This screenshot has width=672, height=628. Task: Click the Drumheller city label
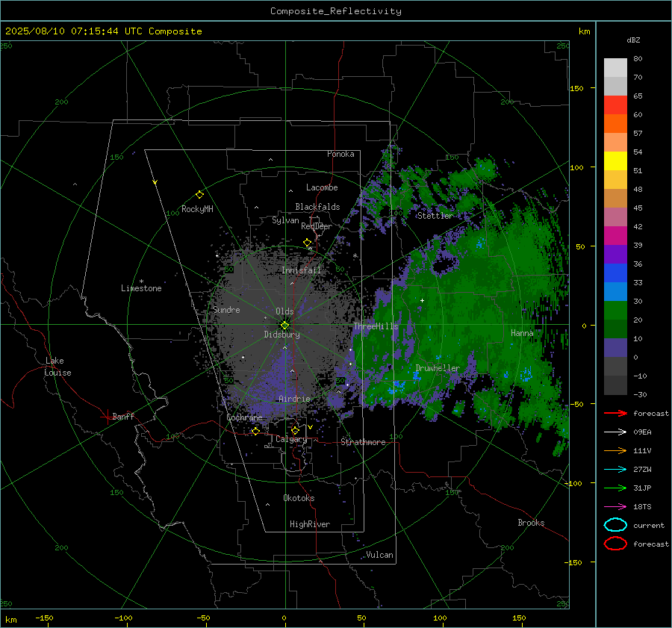coord(438,368)
